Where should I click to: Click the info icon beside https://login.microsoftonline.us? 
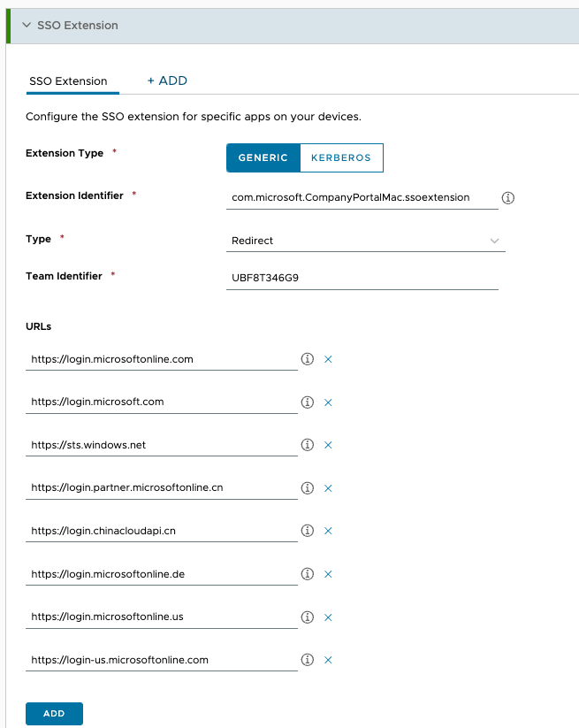pyautogui.click(x=307, y=617)
